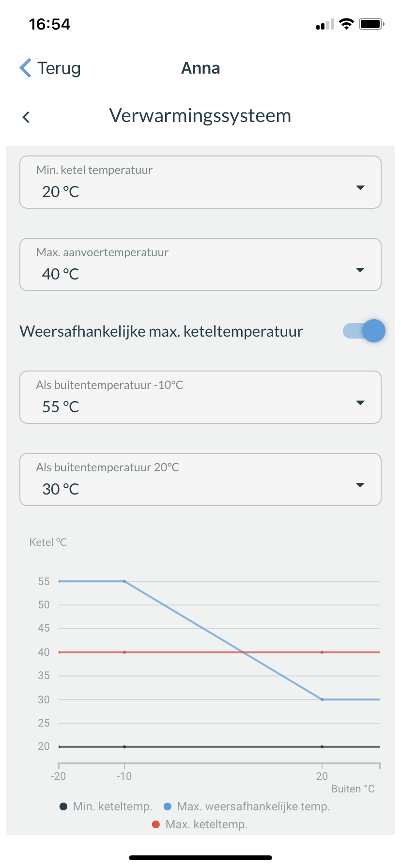The image size is (401, 868).
Task: Select the Max. keteltemp. legend label
Action: click(206, 824)
